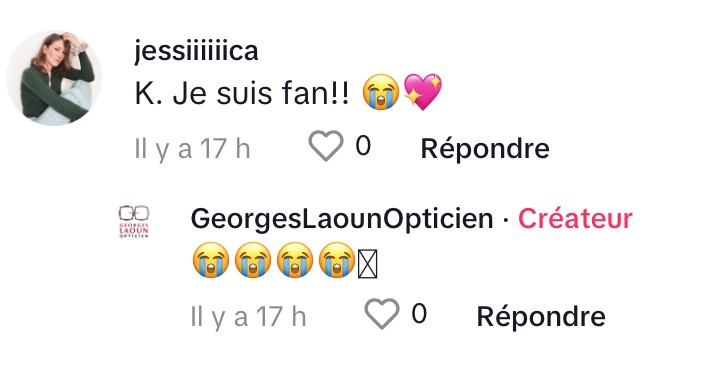Click the red Créateur badge
716x374 pixels.
click(x=575, y=218)
